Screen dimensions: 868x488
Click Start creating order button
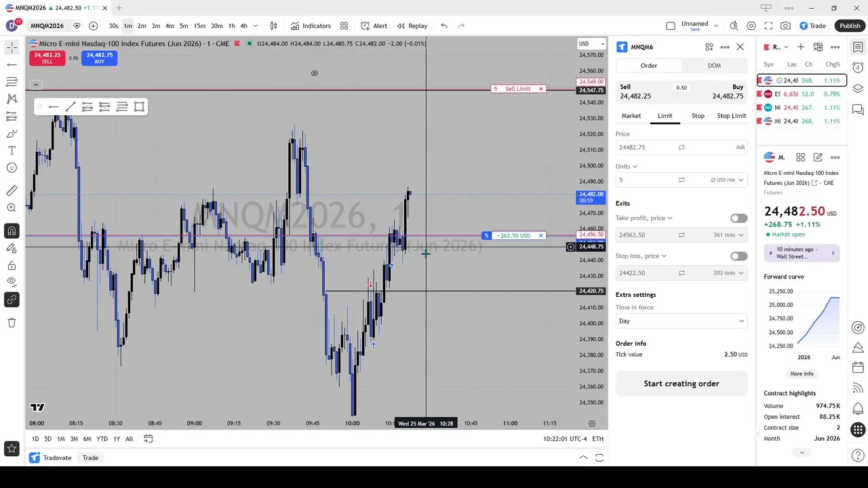point(682,384)
